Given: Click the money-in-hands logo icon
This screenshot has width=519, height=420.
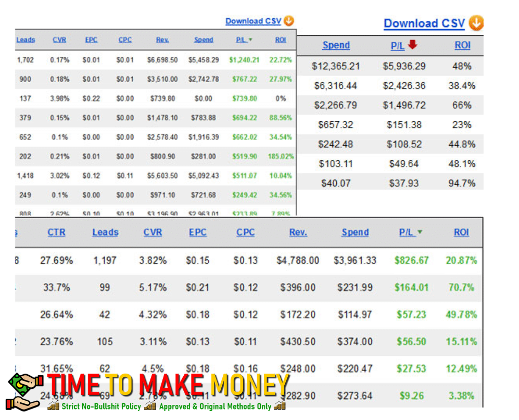Looking at the screenshot, I should (24, 391).
